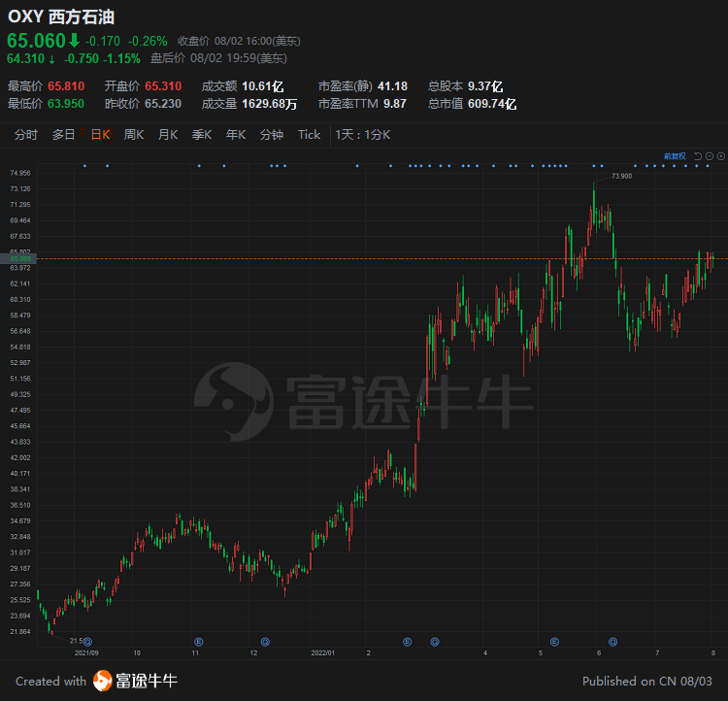Expand the 分钟 minute interval dropdown

coord(272,135)
